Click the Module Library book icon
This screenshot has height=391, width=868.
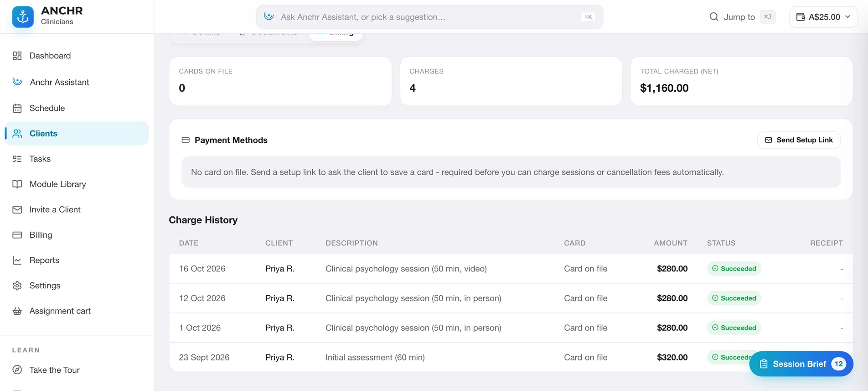click(x=17, y=184)
